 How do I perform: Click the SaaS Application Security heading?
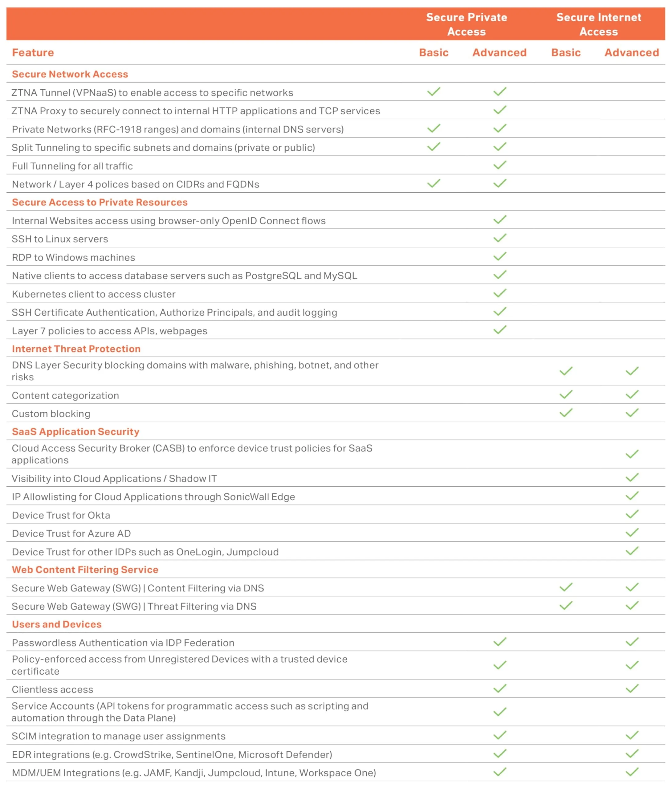[x=75, y=431]
